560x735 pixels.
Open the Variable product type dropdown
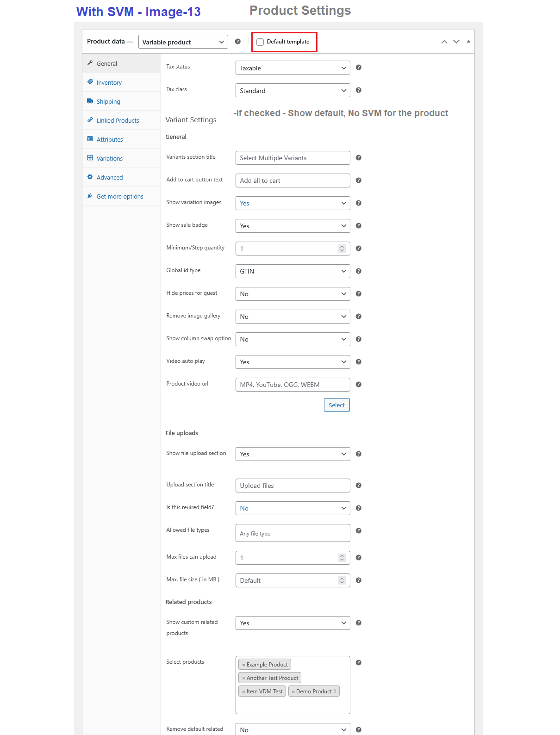tap(183, 42)
